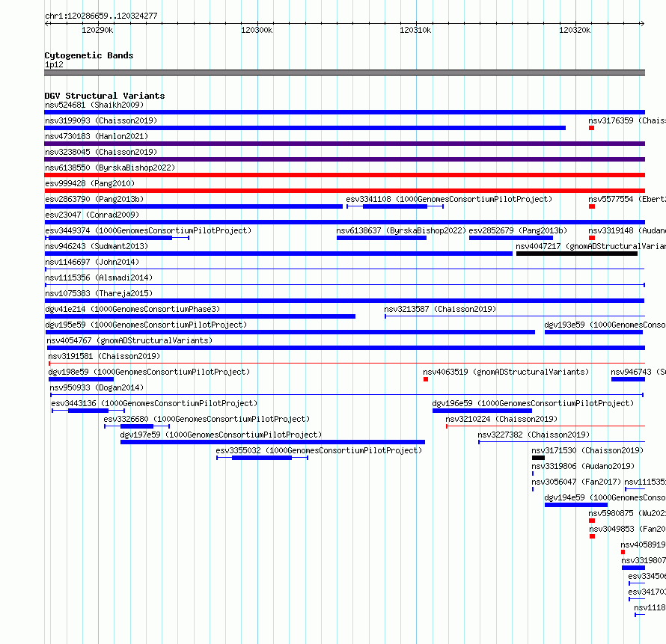This screenshot has height=644, width=666.
Task: Click nsv1115356 (Alsmadi2014) label
Action: [99, 277]
